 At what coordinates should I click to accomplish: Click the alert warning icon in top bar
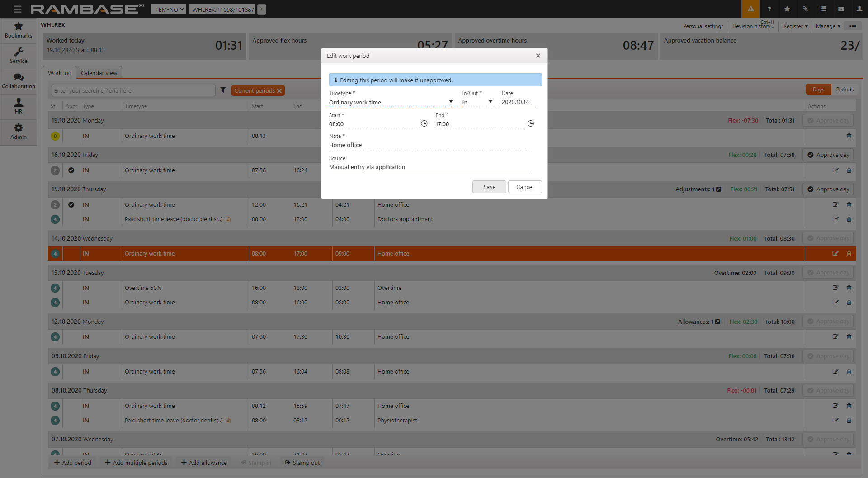(x=750, y=9)
